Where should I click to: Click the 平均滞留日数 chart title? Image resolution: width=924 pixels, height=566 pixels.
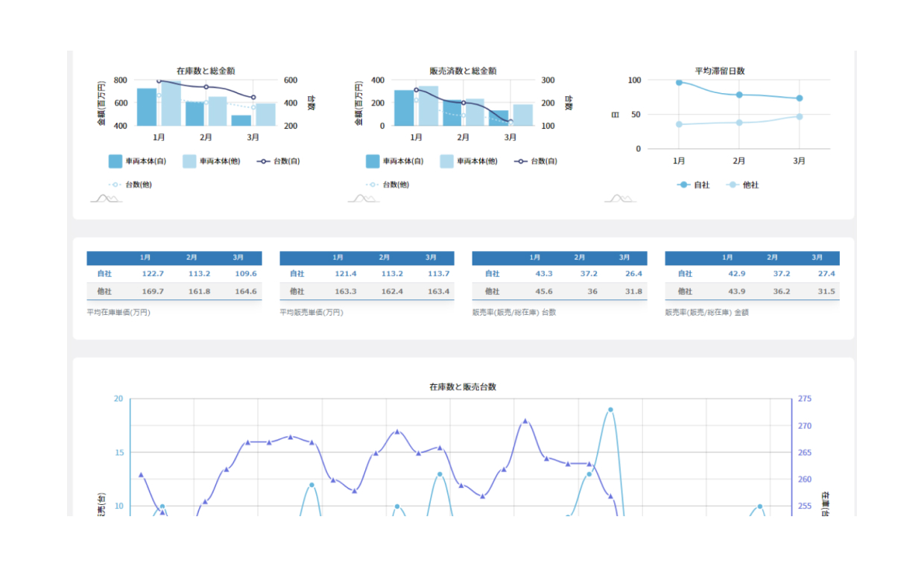(720, 71)
